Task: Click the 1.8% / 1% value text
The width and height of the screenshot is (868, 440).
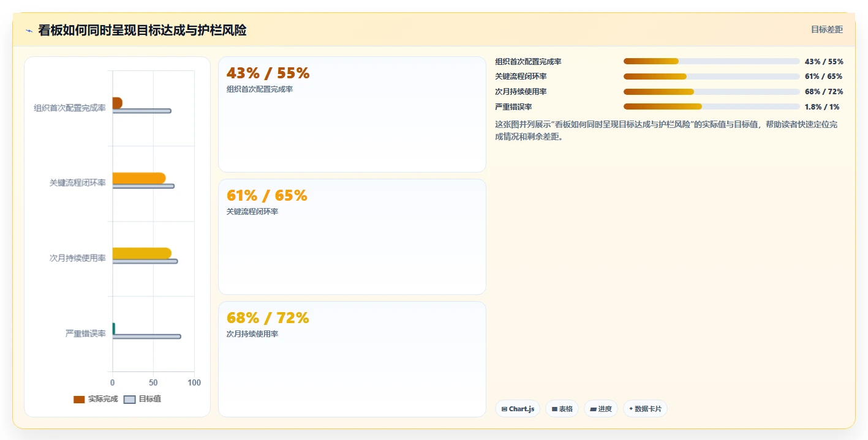Action: click(822, 106)
